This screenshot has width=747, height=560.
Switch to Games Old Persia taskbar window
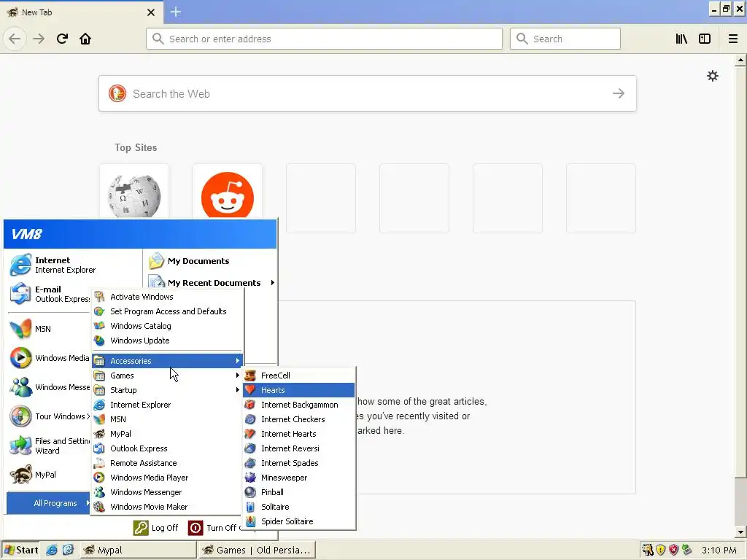(x=258, y=550)
